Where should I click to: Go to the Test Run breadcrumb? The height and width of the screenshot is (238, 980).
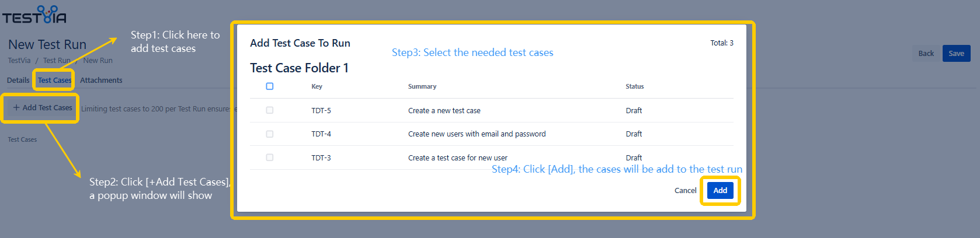point(57,61)
